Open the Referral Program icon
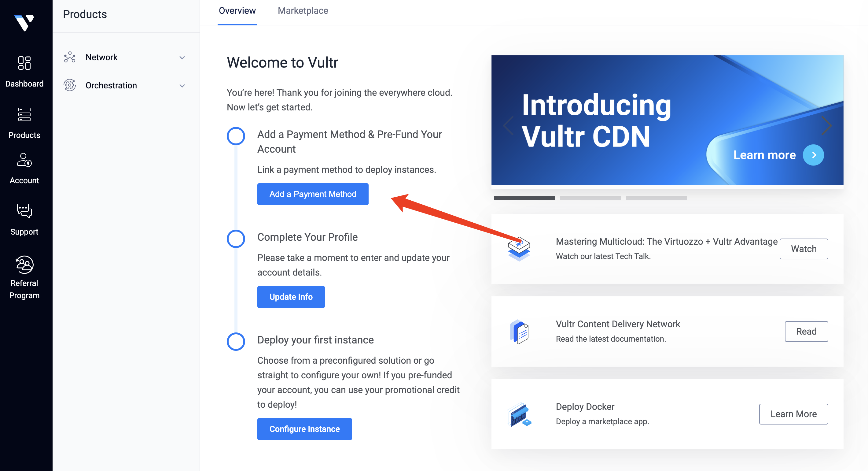Screen dimensions: 868x471 tap(24, 264)
